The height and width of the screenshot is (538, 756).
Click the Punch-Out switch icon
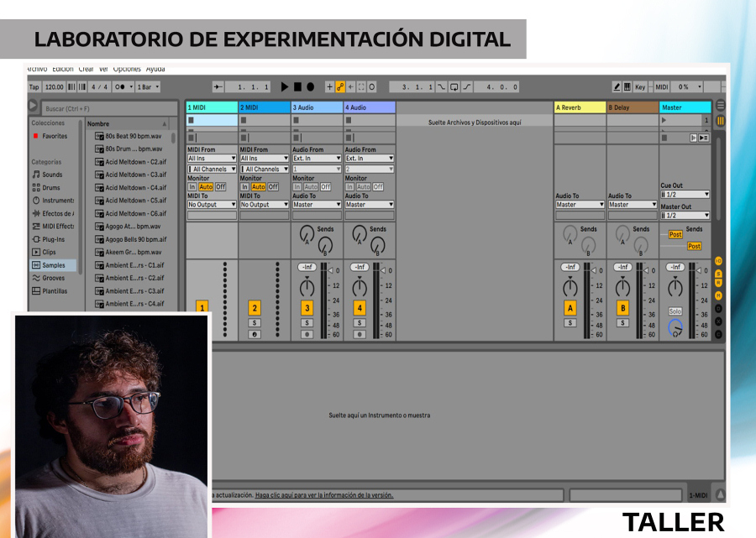467,87
